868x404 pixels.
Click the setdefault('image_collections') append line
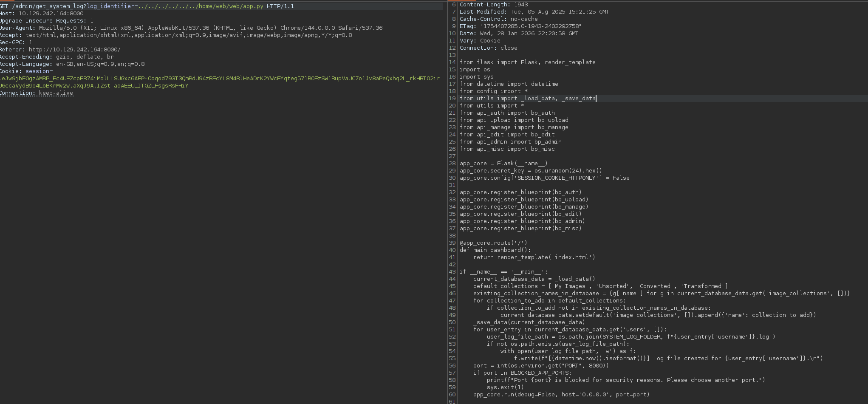tap(659, 315)
